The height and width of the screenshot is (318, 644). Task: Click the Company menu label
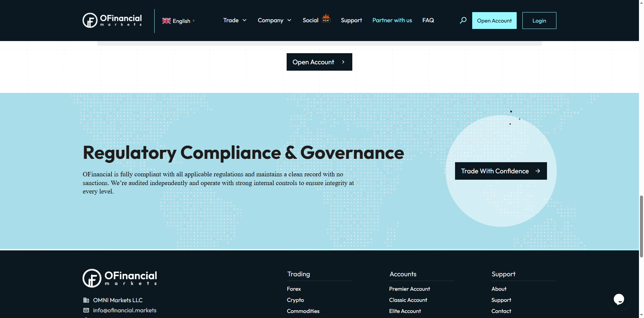270,20
